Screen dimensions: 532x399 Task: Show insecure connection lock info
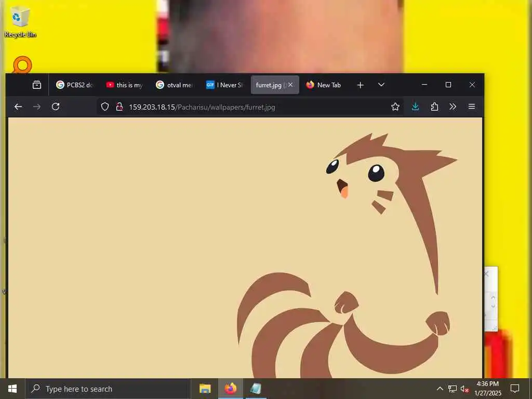[119, 107]
